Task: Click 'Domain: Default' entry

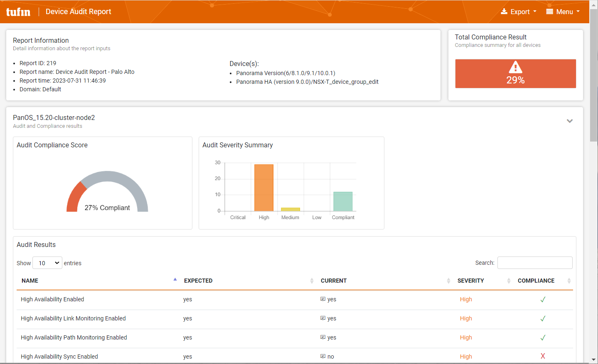Action: pyautogui.click(x=40, y=89)
